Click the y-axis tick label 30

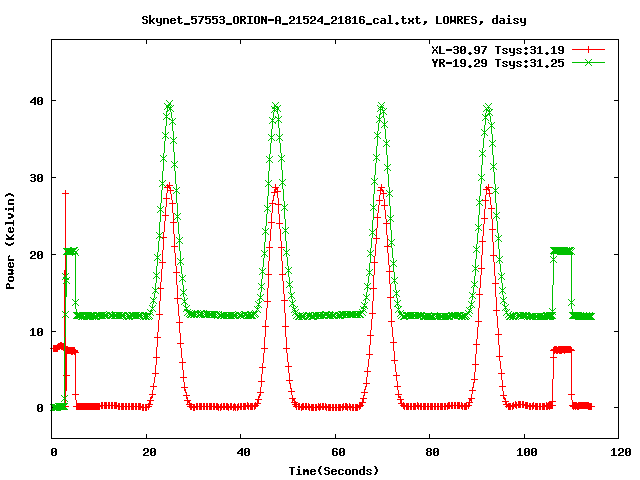[37, 178]
